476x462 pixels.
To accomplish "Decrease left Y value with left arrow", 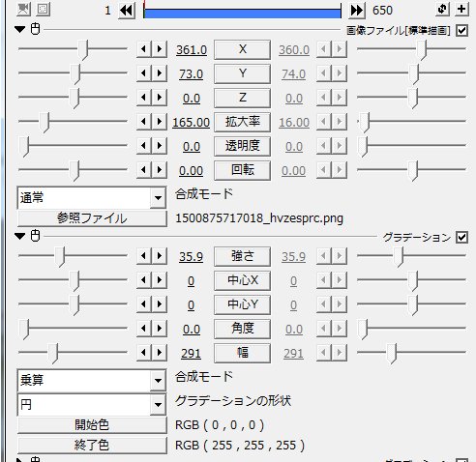I will click(x=143, y=73).
